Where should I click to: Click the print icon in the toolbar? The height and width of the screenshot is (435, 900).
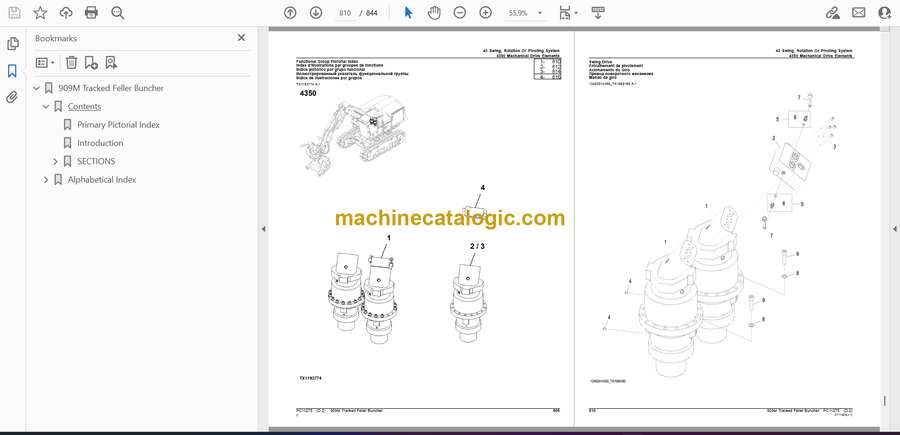[x=91, y=13]
